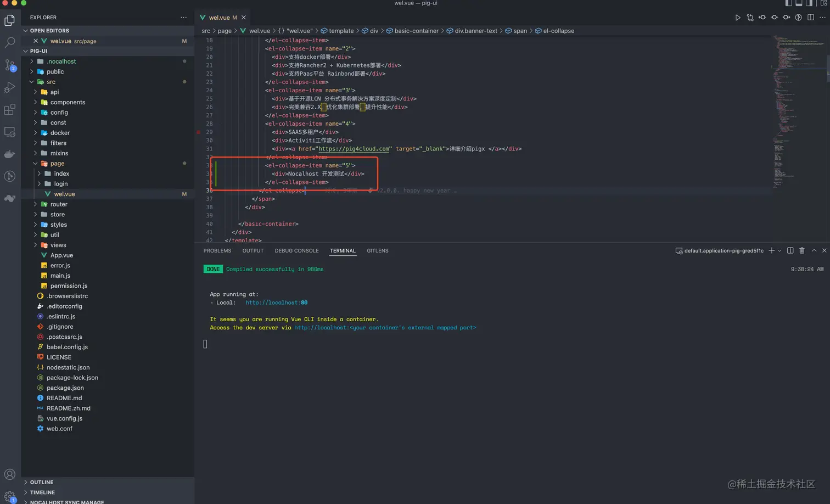
Task: Toggle bottom panel layout icon
Action: [799, 3]
